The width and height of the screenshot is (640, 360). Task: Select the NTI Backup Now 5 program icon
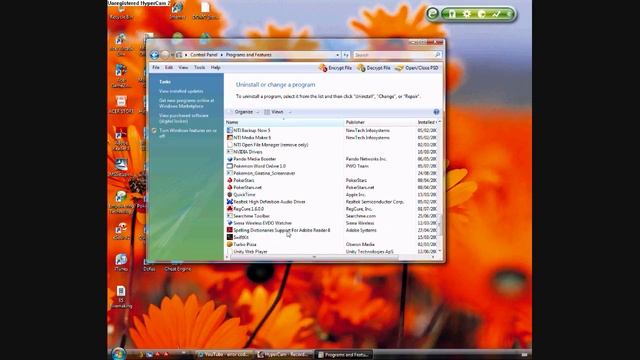point(229,130)
